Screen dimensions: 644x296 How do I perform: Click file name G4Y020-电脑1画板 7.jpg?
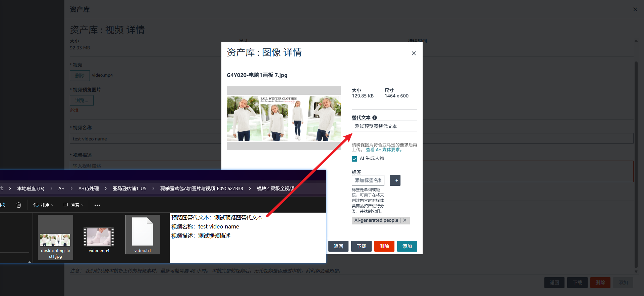[x=257, y=75]
